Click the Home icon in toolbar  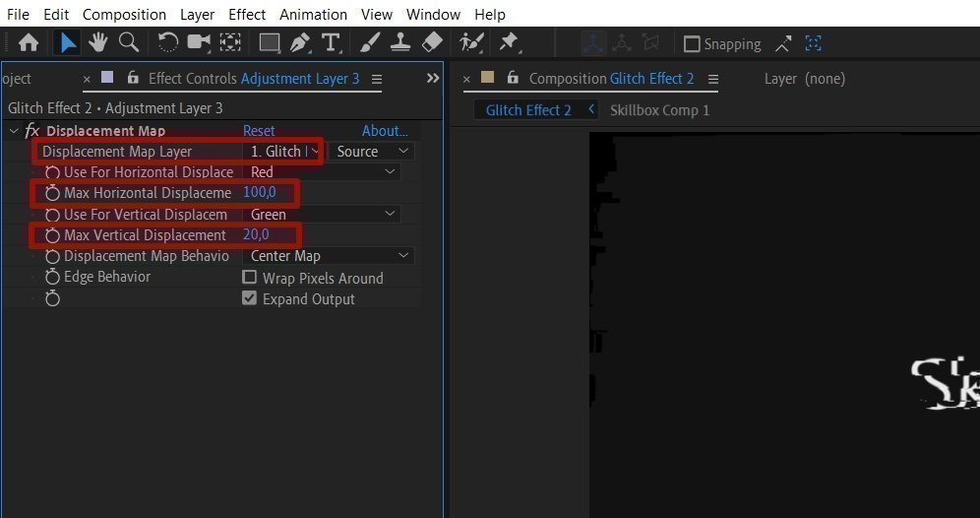click(x=29, y=42)
